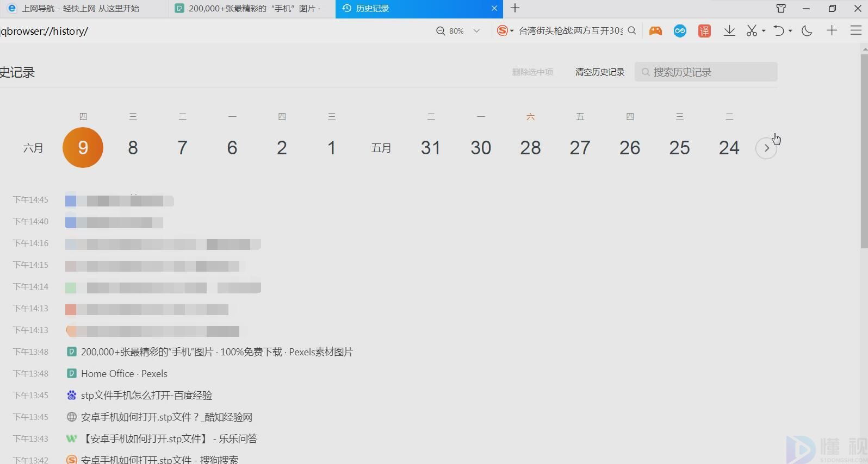Open a new tab with plus button
Screen dimensions: 868x464
point(515,8)
